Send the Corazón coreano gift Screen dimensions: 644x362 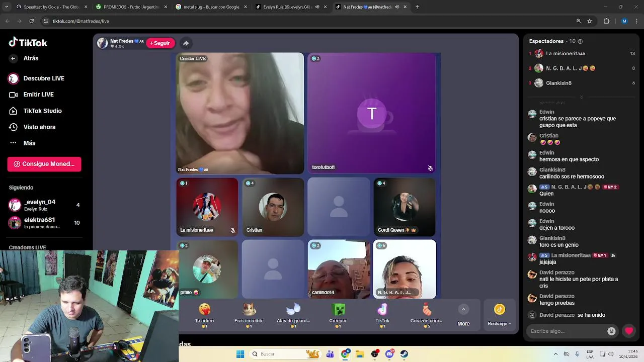(426, 315)
